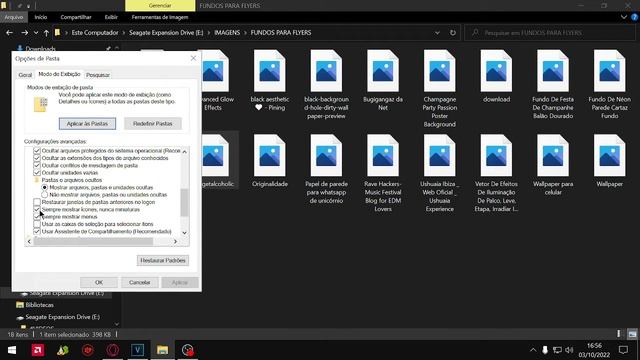Select Mostrar arquivos, pastas e unidades ocultas
This screenshot has width=640, height=360.
(x=44, y=187)
